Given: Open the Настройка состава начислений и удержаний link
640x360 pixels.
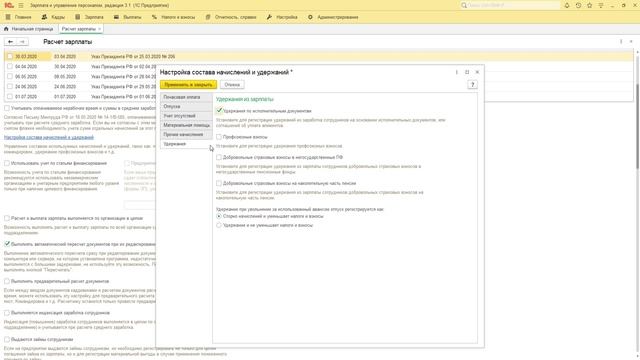Looking at the screenshot, I should tap(49, 137).
